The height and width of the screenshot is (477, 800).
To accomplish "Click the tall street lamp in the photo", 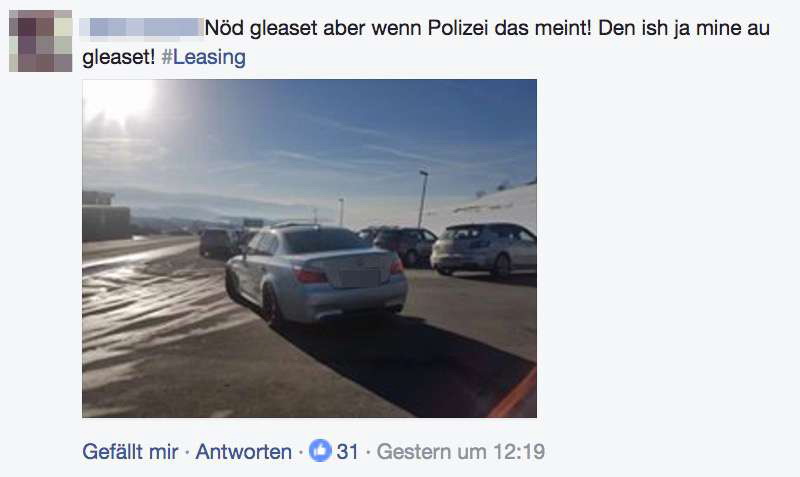I will pos(422,199).
